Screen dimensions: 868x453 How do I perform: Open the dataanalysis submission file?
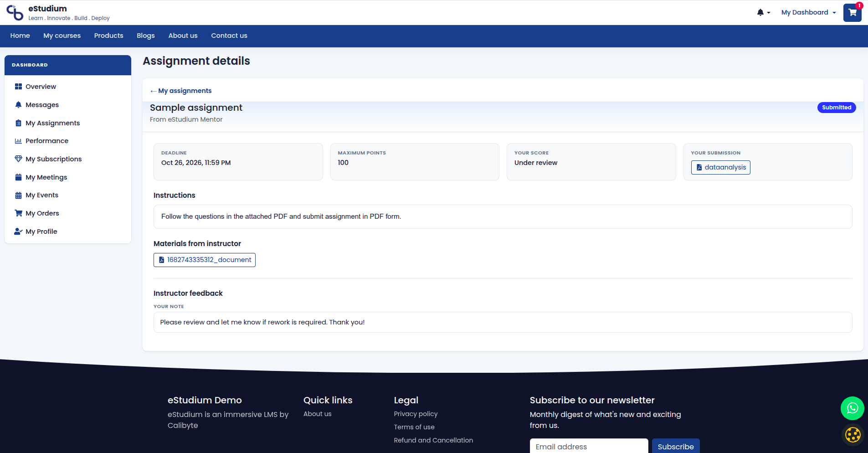coord(720,167)
